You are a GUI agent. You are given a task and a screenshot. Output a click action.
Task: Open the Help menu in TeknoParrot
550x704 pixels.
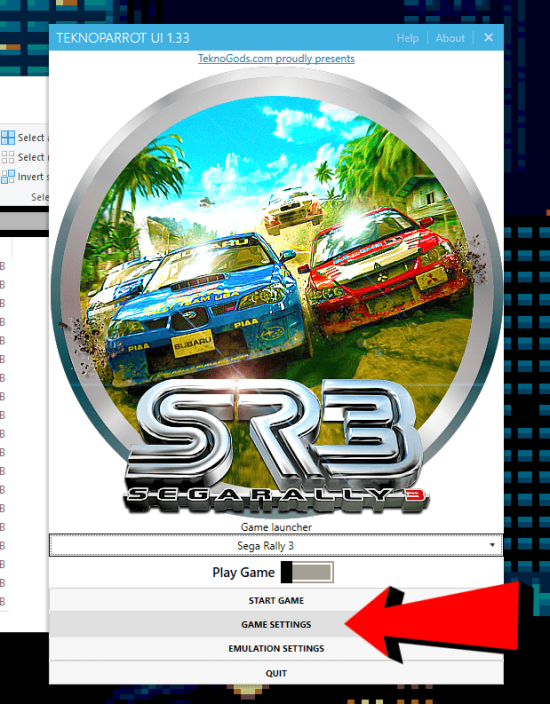click(x=408, y=38)
